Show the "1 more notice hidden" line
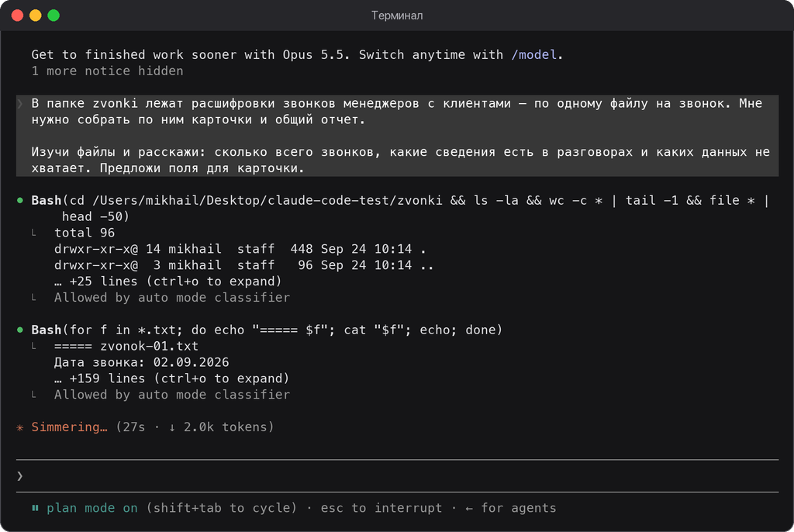 107,71
